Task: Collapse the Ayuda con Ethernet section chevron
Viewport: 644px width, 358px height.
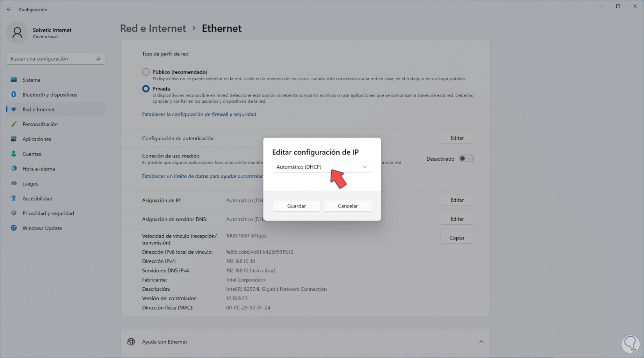Action: (x=481, y=342)
